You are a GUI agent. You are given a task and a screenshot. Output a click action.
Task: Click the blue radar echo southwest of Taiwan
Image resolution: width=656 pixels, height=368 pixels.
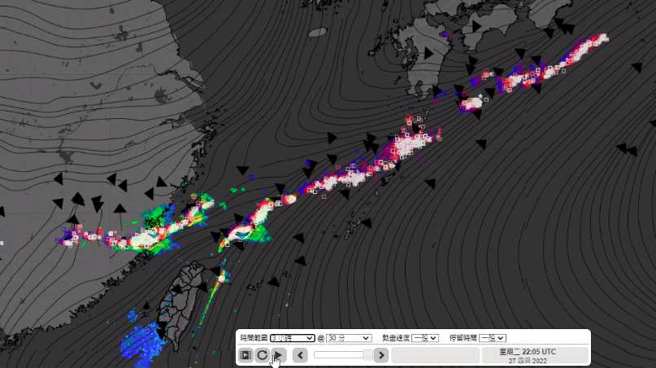tap(141, 340)
